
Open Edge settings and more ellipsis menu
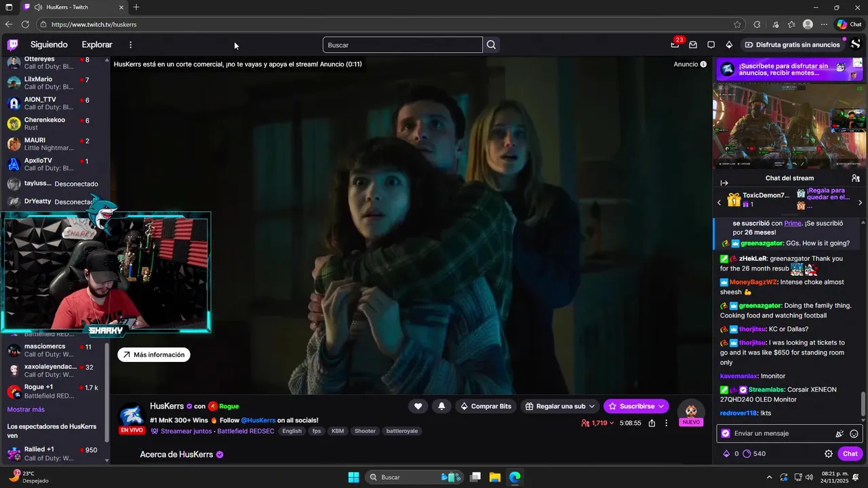click(824, 24)
